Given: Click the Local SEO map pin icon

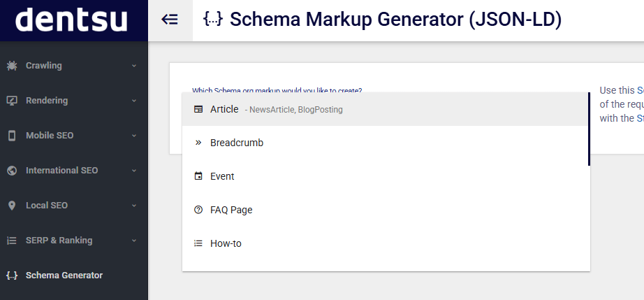Looking at the screenshot, I should [12, 205].
